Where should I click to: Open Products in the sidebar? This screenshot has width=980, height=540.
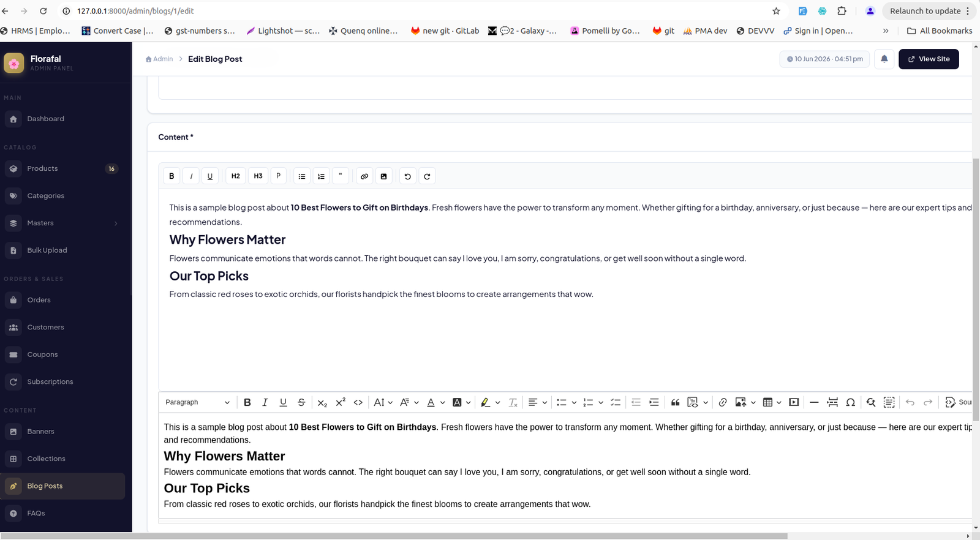click(63, 168)
